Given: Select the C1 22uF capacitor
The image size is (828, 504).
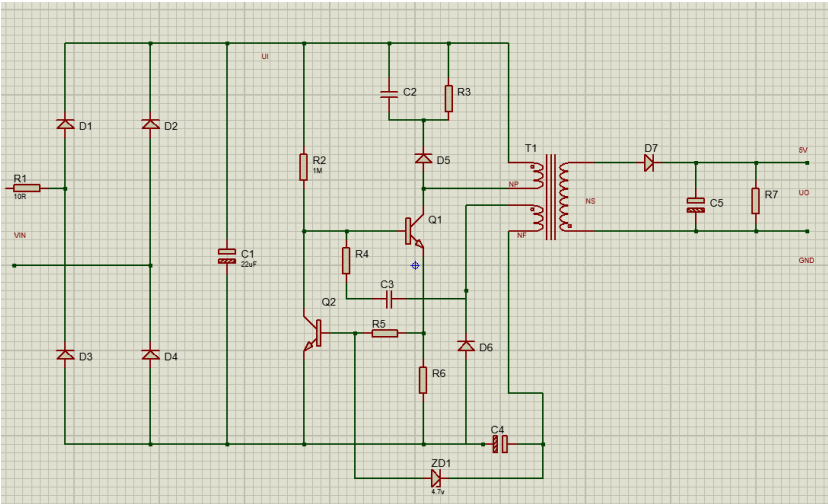Looking at the screenshot, I should (x=227, y=257).
